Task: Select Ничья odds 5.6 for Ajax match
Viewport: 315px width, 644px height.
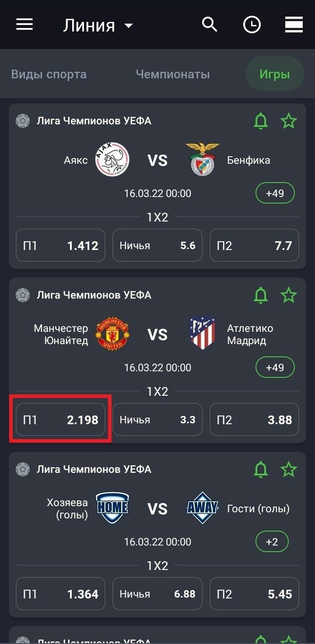Action: pyautogui.click(x=157, y=246)
